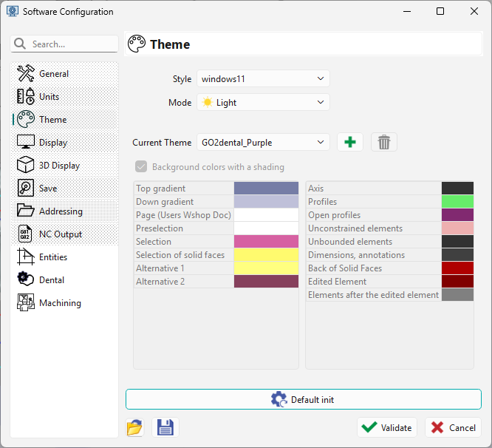Pick the Profiles green swatch

point(457,202)
